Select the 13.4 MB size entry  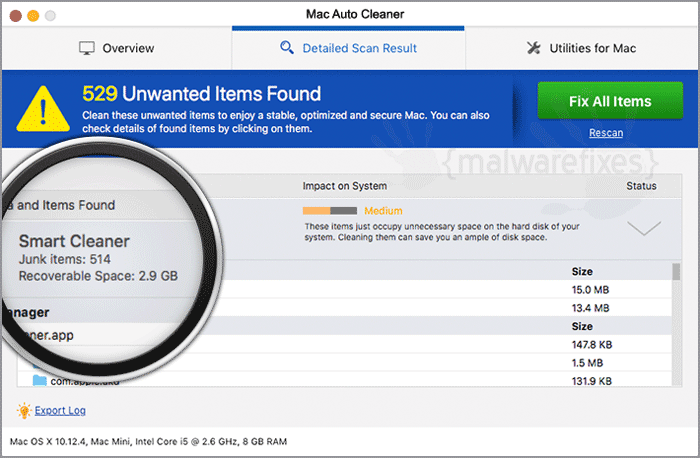tap(590, 308)
